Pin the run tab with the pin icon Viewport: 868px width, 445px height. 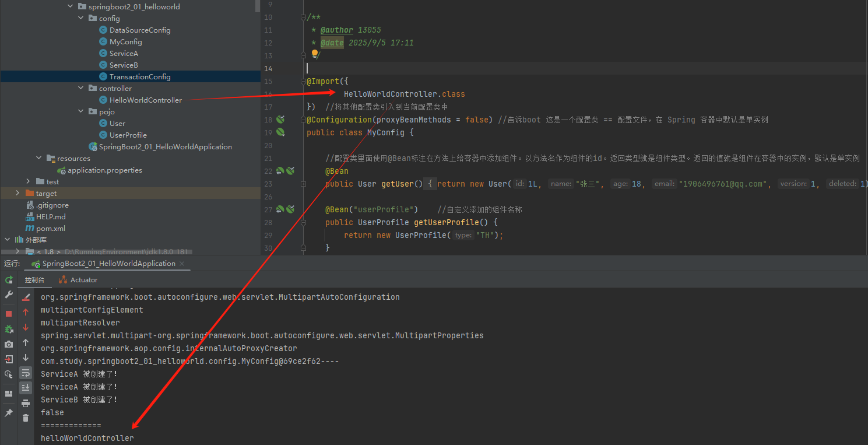(9, 412)
